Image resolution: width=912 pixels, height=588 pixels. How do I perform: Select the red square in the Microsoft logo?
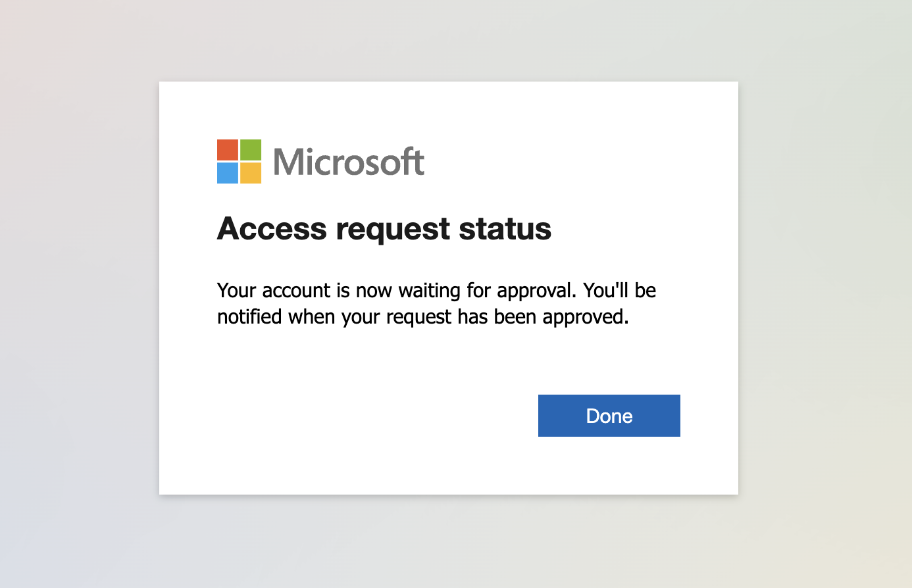click(x=227, y=150)
